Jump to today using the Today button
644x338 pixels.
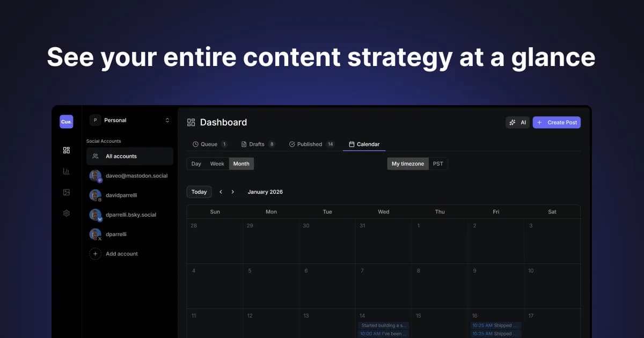click(199, 192)
